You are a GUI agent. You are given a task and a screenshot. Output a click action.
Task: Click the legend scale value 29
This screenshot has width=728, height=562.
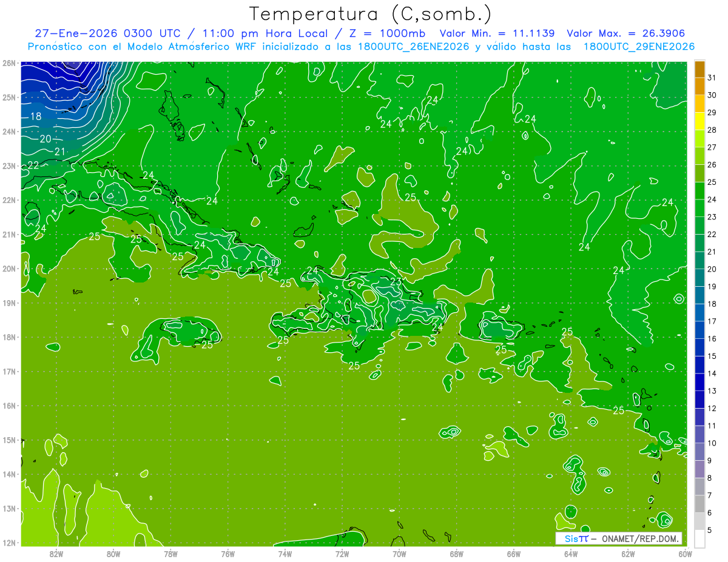(712, 112)
